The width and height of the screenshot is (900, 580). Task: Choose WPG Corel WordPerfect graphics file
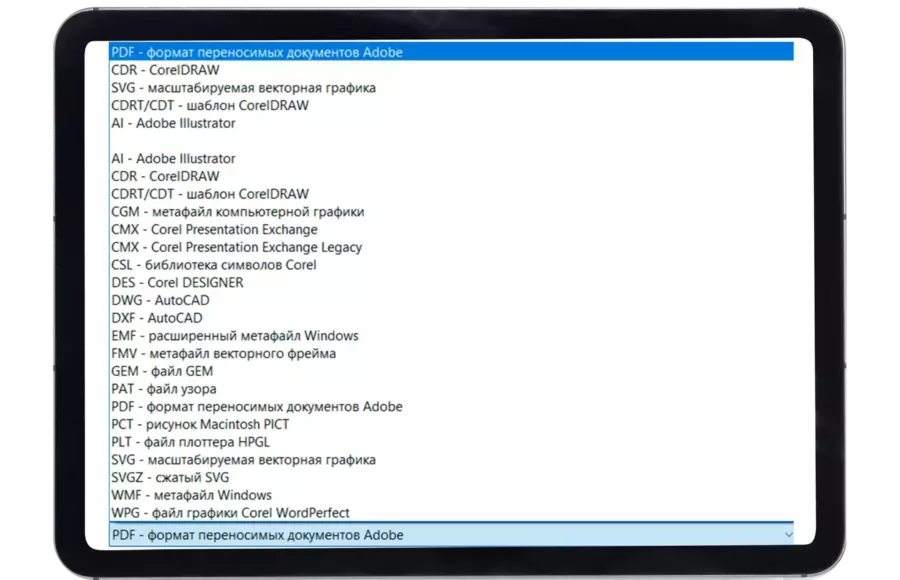coord(231,513)
